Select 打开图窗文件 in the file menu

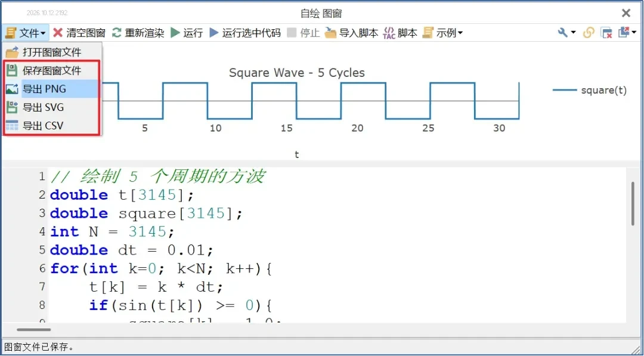pos(52,52)
